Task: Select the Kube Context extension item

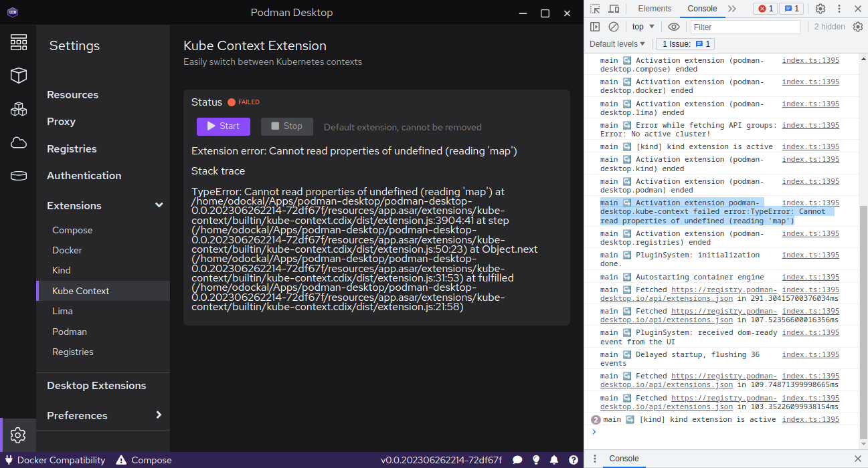Action: coord(103,291)
